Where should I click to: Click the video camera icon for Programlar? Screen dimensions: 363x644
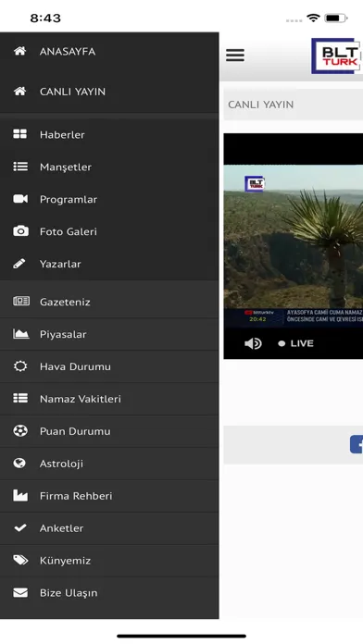click(20, 199)
